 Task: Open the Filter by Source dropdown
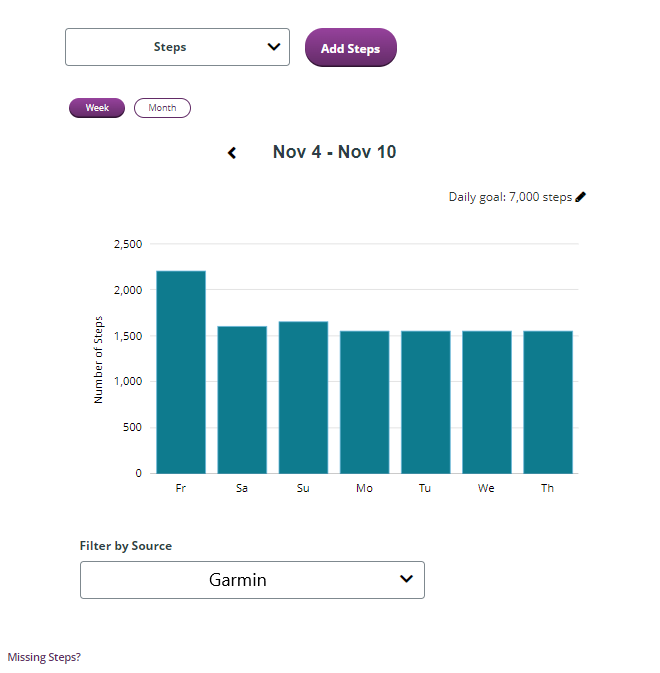[252, 580]
